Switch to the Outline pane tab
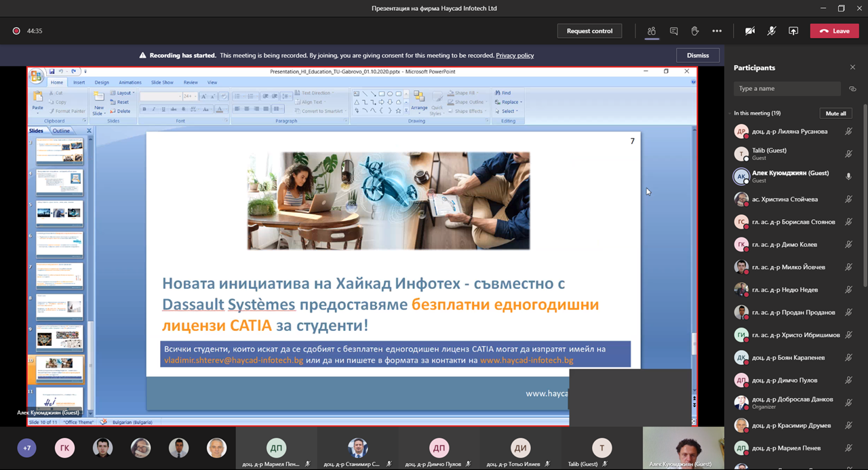 tap(61, 131)
